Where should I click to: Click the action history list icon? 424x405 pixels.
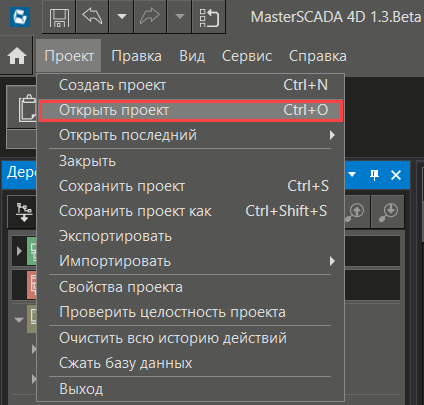[209, 17]
